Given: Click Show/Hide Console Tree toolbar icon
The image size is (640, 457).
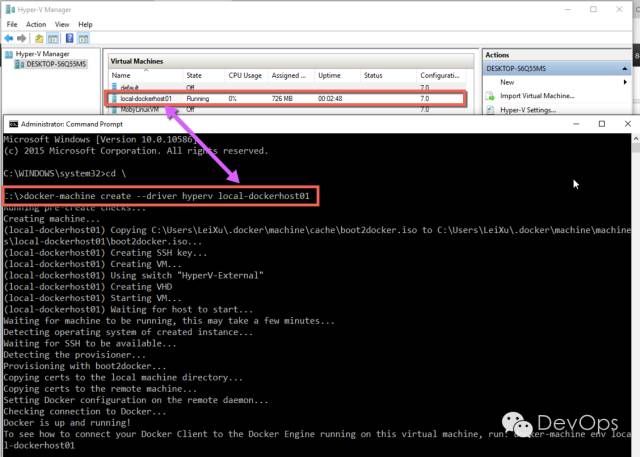Looking at the screenshot, I should pos(53,39).
